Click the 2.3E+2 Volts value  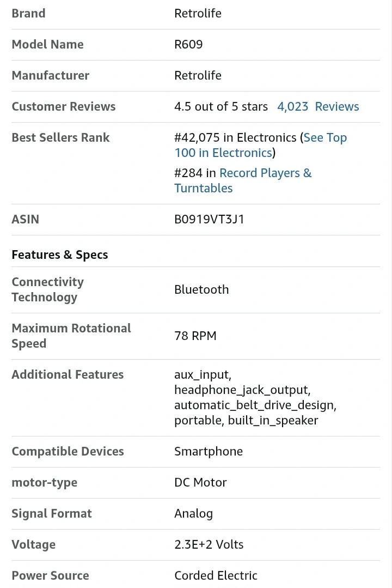click(x=209, y=544)
